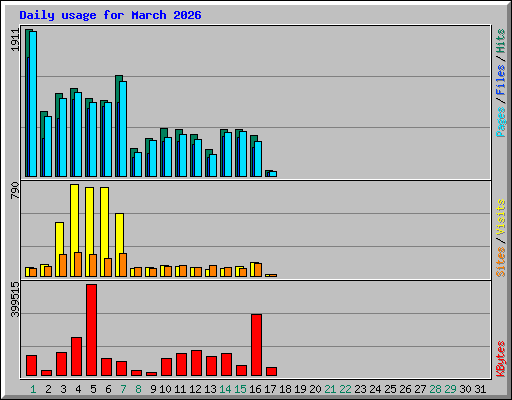512x400 pixels.
Task: Click the 'Visits' legend label
Action: [501, 218]
